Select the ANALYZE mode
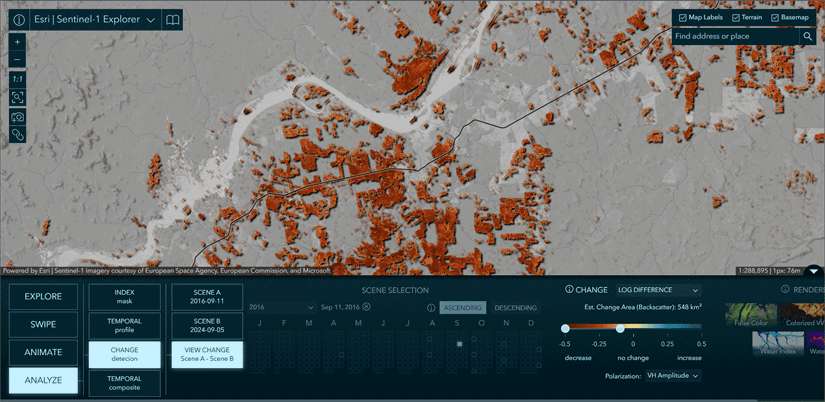This screenshot has height=402, width=825. [43, 380]
